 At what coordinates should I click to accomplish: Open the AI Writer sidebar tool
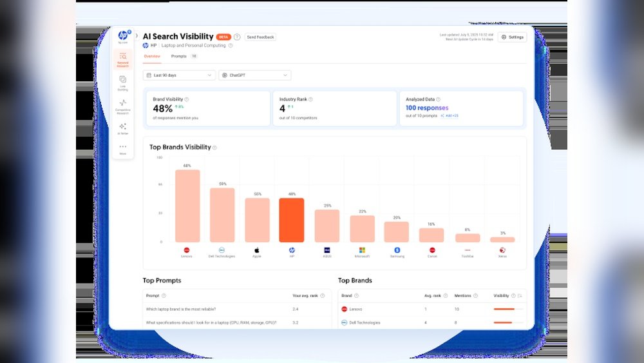pyautogui.click(x=123, y=129)
